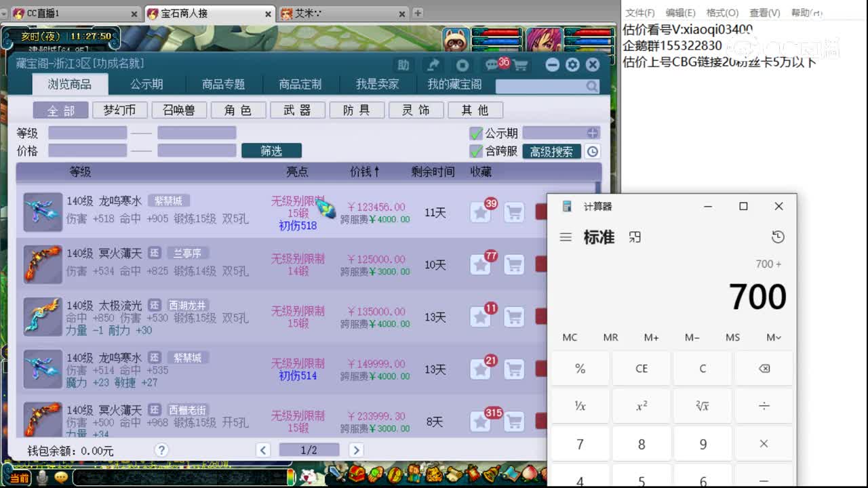Click the Calculator square root button
The image size is (868, 488).
click(x=703, y=406)
